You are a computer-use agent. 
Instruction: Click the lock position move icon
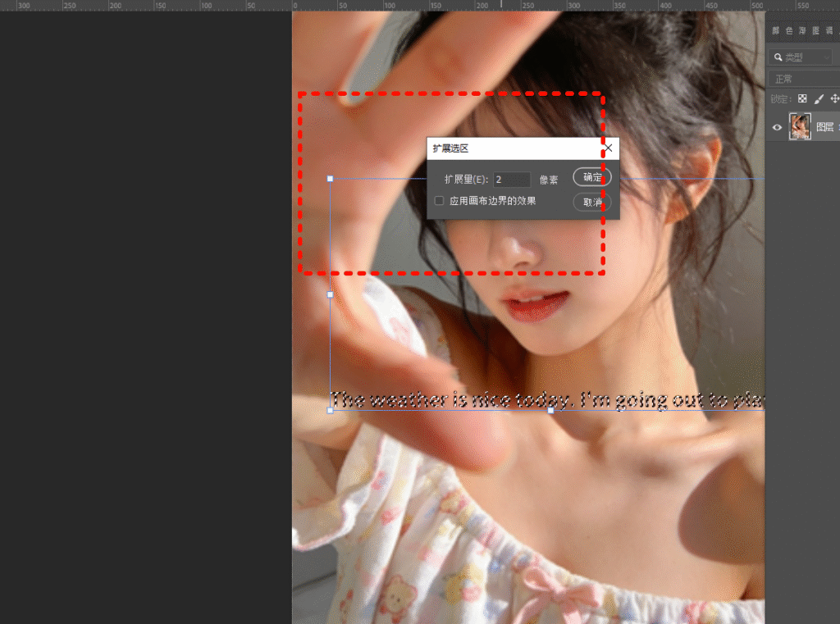tap(834, 98)
